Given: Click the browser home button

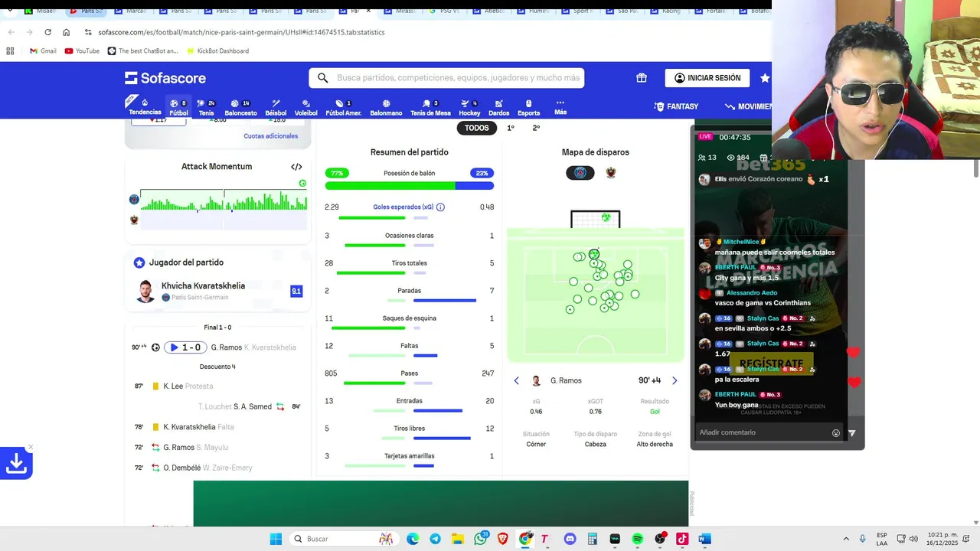Looking at the screenshot, I should tap(66, 32).
